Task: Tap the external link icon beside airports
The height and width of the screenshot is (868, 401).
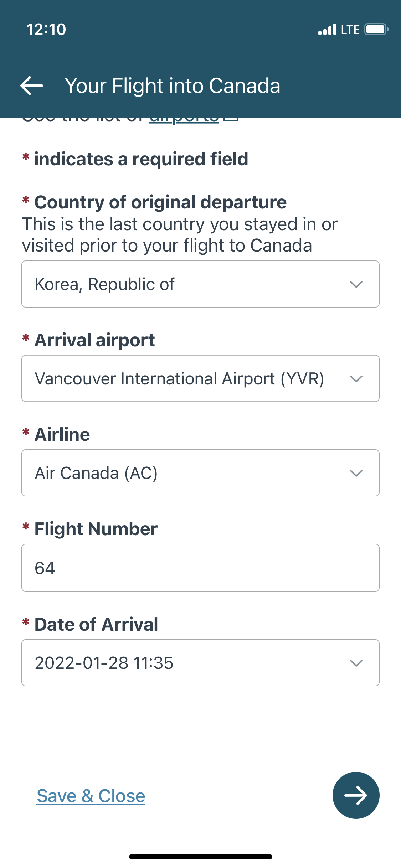Action: pyautogui.click(x=231, y=119)
